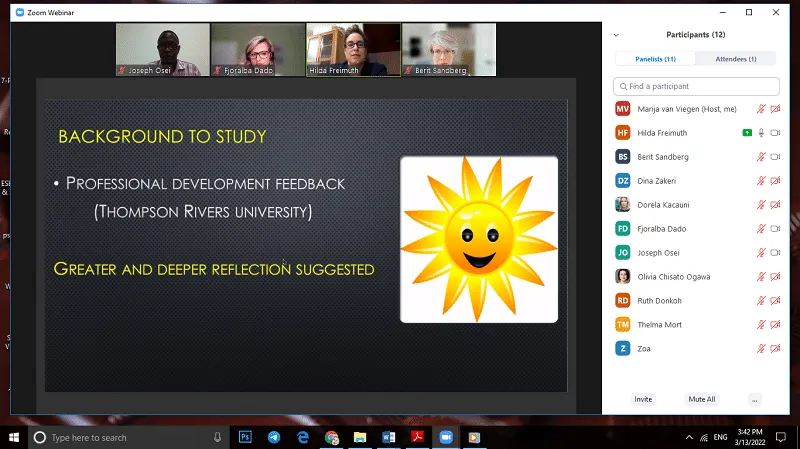Screen dimensions: 800x449
Task: Open Photoshop from the taskbar
Action: point(245,437)
